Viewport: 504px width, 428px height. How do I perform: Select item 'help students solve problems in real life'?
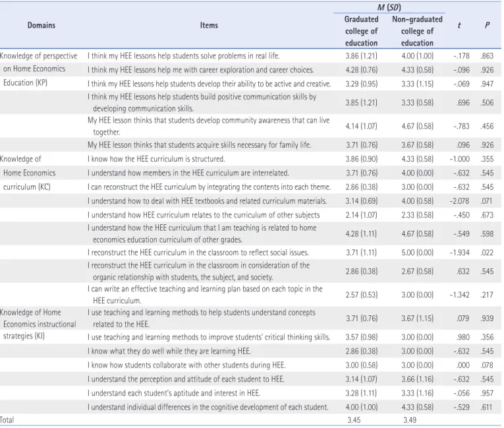click(x=184, y=55)
